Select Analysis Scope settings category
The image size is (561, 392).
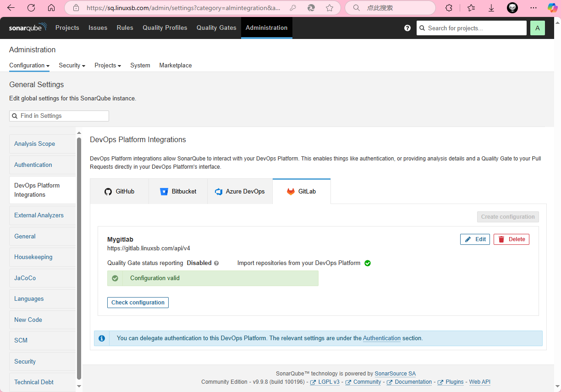click(x=43, y=144)
